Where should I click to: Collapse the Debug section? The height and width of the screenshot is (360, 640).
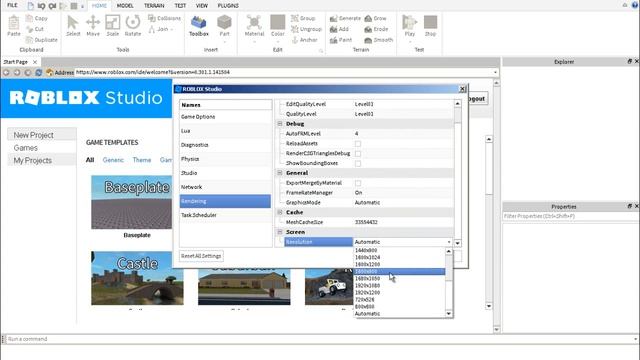pyautogui.click(x=280, y=124)
